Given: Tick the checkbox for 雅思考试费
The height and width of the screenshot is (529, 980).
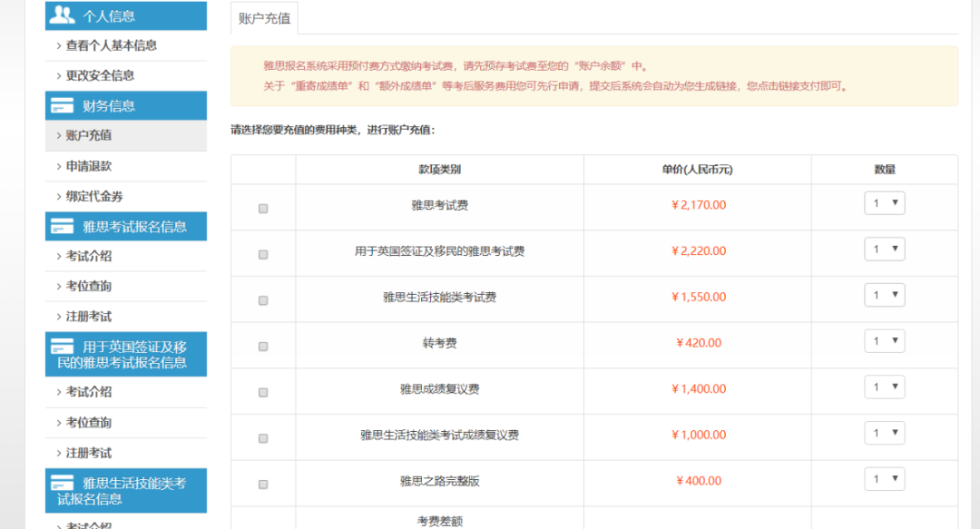Looking at the screenshot, I should pos(263,208).
